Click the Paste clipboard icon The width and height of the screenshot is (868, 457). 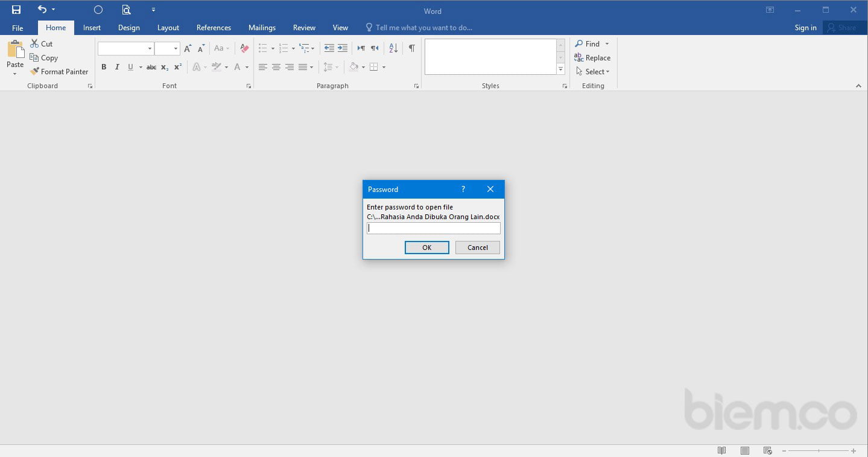pos(15,50)
